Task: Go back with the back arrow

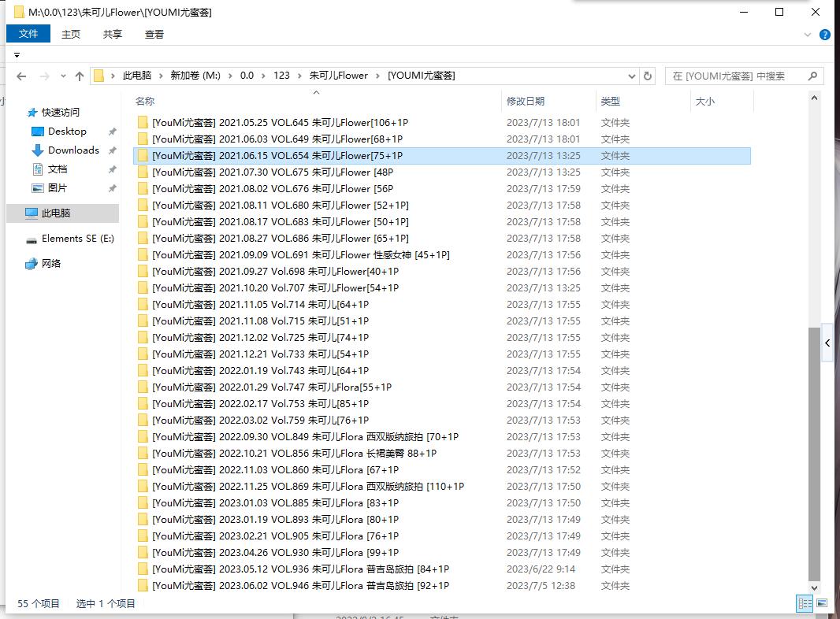Action: click(21, 76)
